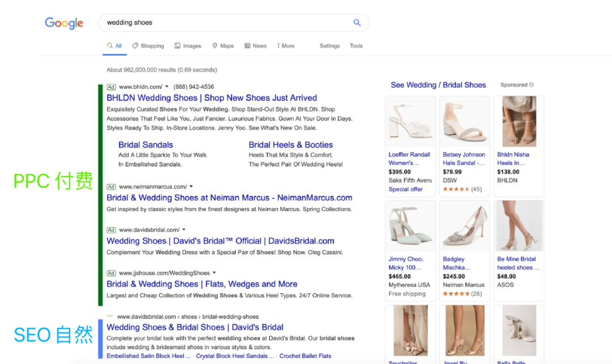Screen dimensions: 612x364
Task: Select the All results tab
Action: (114, 46)
